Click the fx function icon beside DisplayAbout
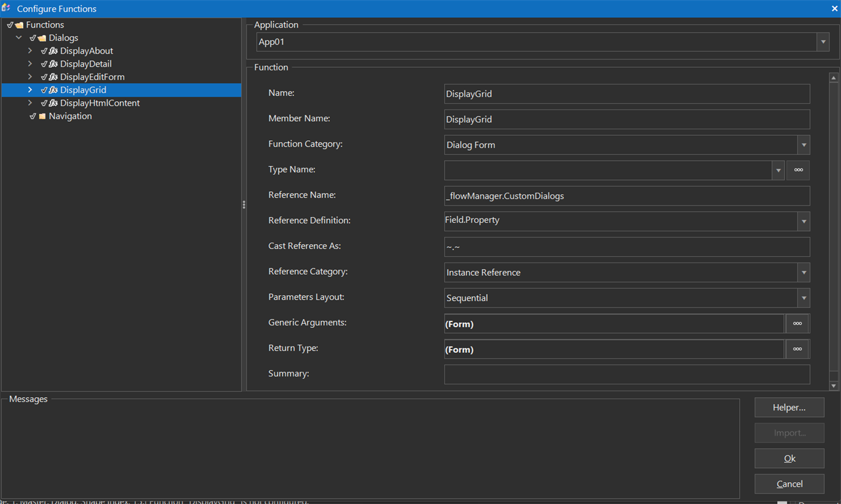Viewport: 841px width, 504px height. click(53, 51)
